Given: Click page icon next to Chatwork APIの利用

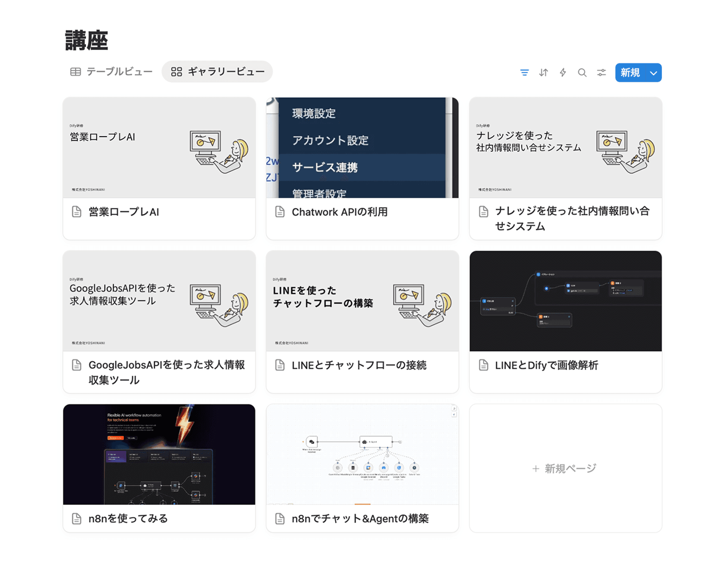Looking at the screenshot, I should click(280, 212).
